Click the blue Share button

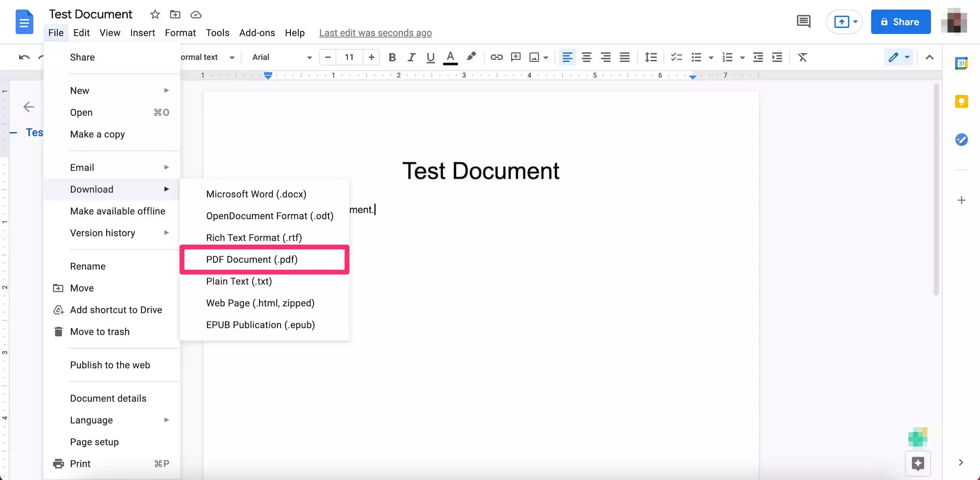(900, 22)
